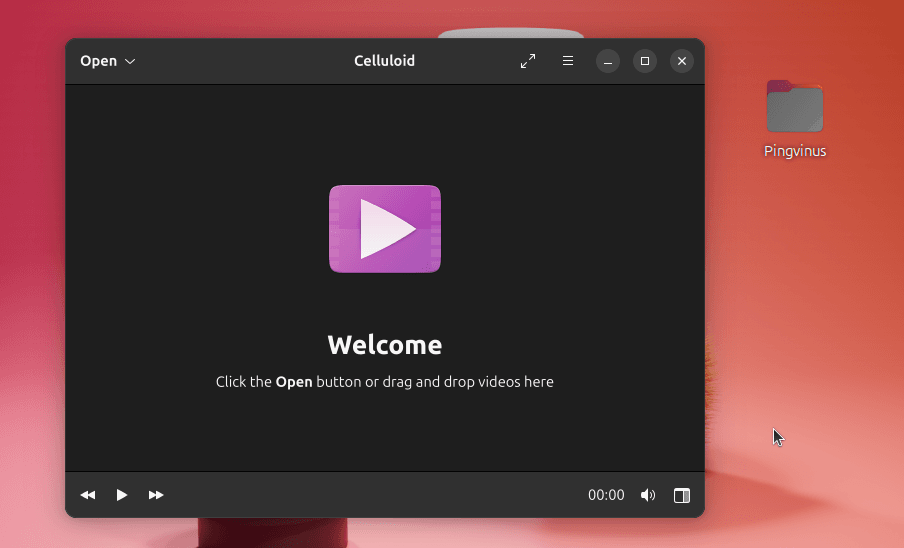
Task: Click the Celluloid window title
Action: coord(385,61)
